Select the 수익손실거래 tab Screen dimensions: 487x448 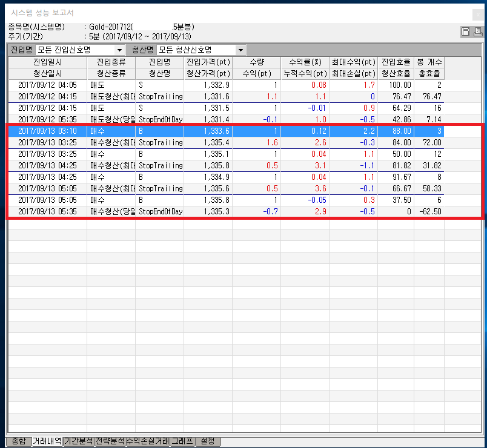[x=148, y=441]
